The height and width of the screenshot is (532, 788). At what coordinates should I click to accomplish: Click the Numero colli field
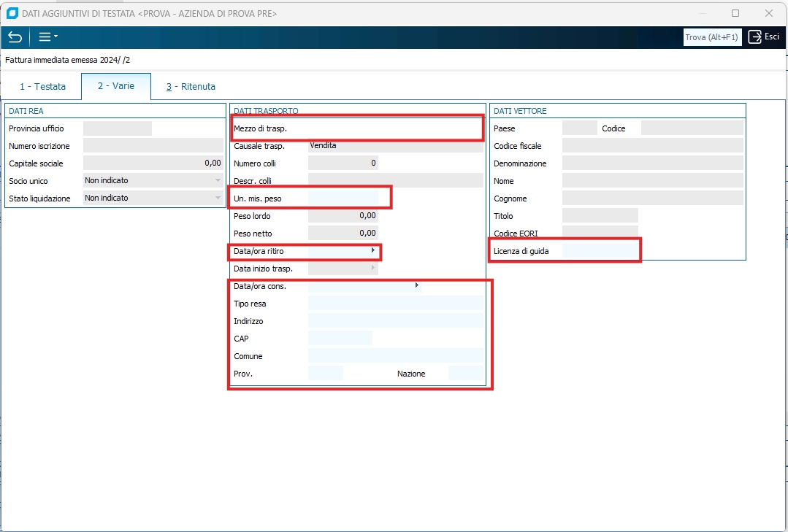pyautogui.click(x=343, y=163)
